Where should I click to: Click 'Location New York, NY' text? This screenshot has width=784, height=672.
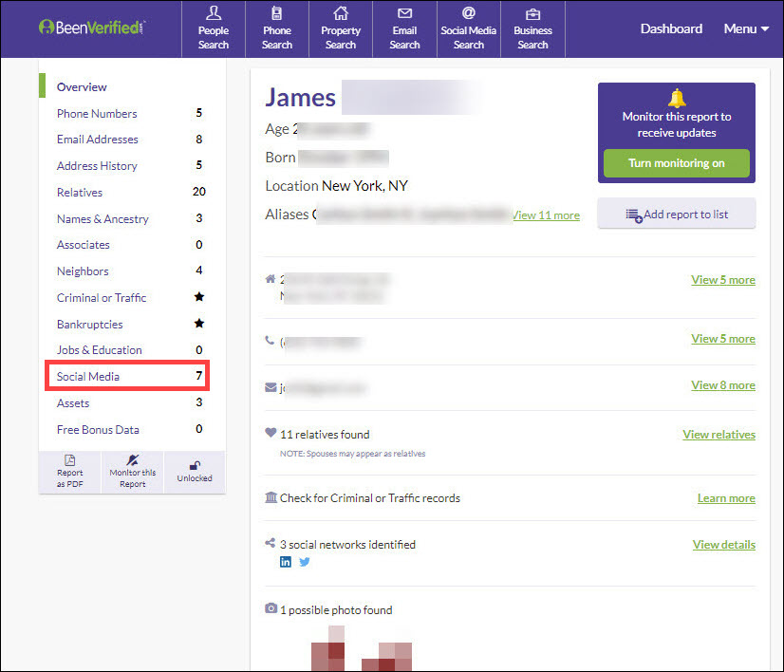pos(337,186)
